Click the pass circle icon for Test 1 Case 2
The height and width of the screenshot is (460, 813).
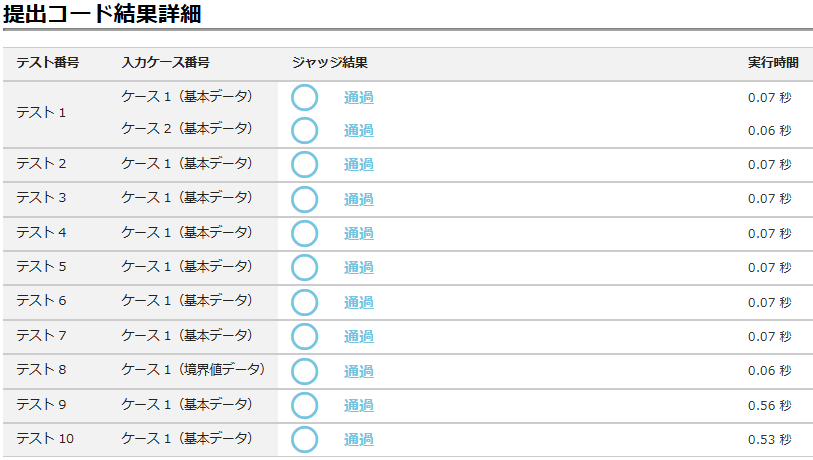(304, 130)
